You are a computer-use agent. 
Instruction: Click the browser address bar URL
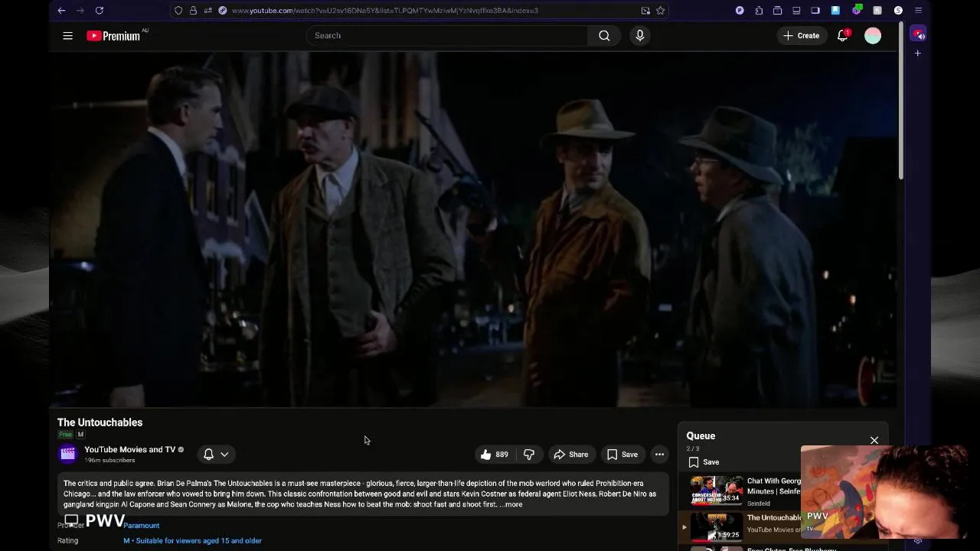click(x=385, y=10)
